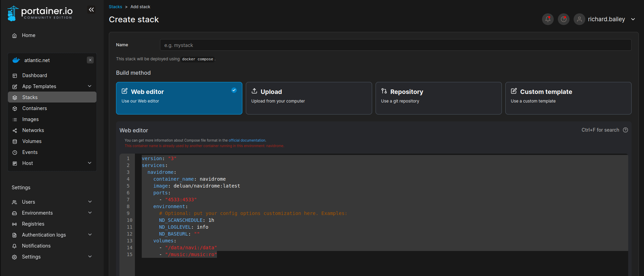The height and width of the screenshot is (276, 644).
Task: Expand the App Templates submenu chevron
Action: pos(90,86)
